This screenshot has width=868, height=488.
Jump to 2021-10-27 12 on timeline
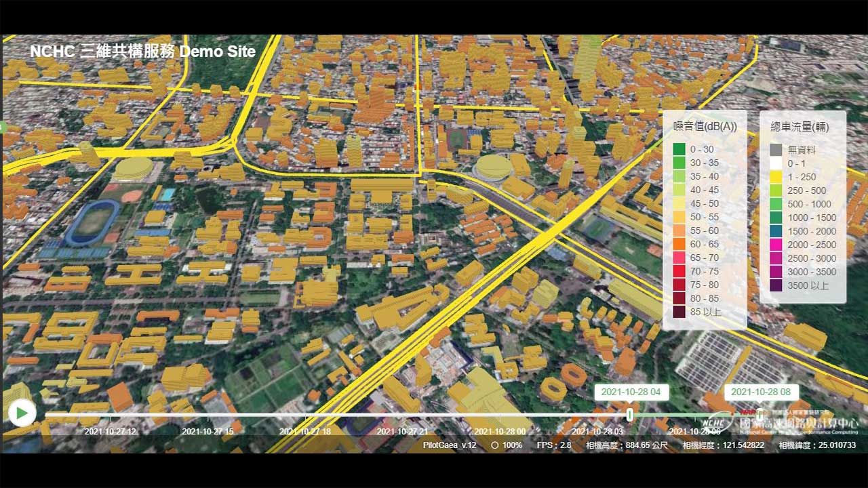(x=110, y=431)
